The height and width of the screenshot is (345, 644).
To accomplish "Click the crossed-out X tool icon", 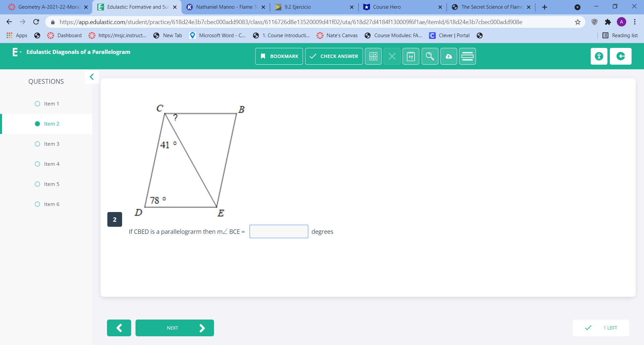I will click(392, 56).
